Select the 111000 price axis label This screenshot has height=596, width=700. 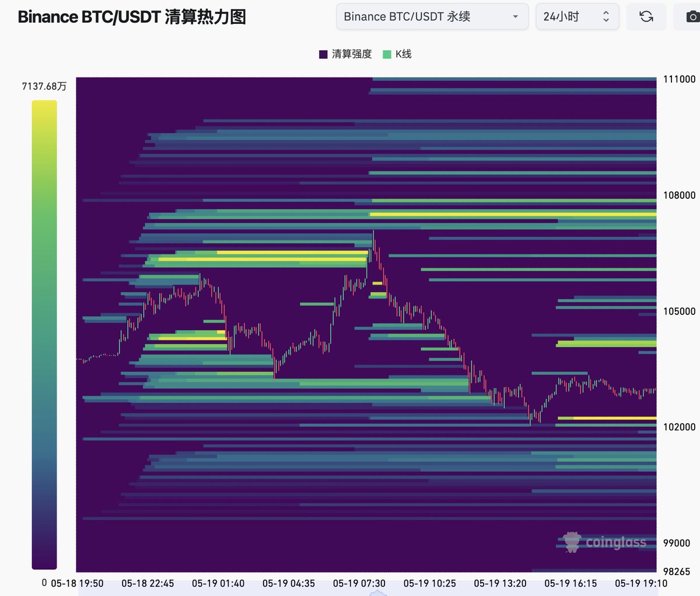(x=680, y=79)
